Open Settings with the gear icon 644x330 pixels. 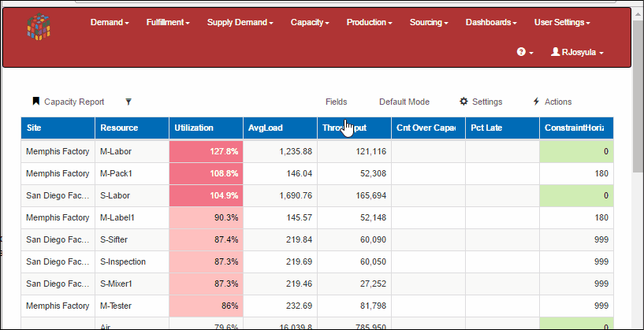tap(463, 102)
